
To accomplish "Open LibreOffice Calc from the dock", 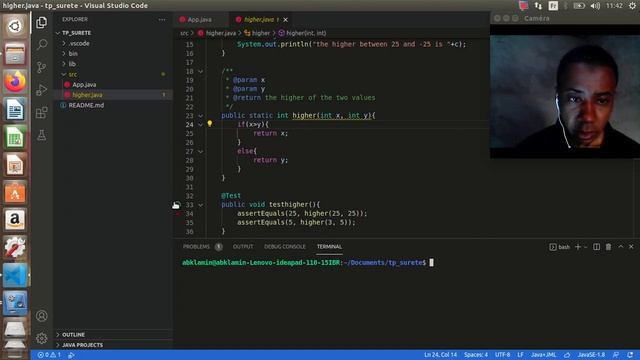I will point(15,137).
